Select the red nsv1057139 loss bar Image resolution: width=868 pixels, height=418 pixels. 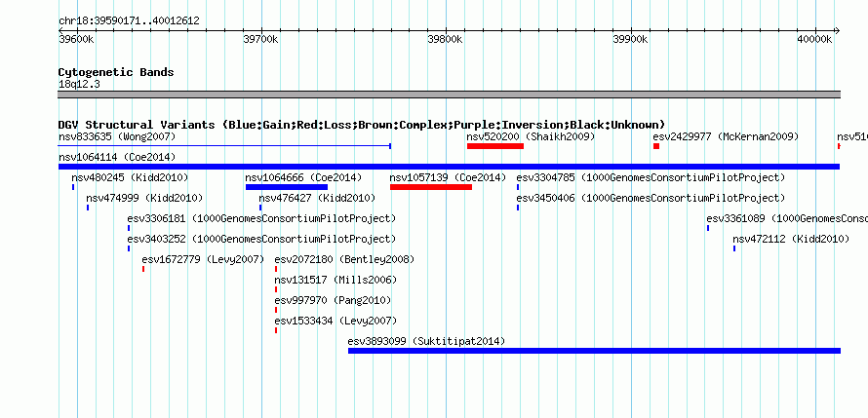point(431,187)
